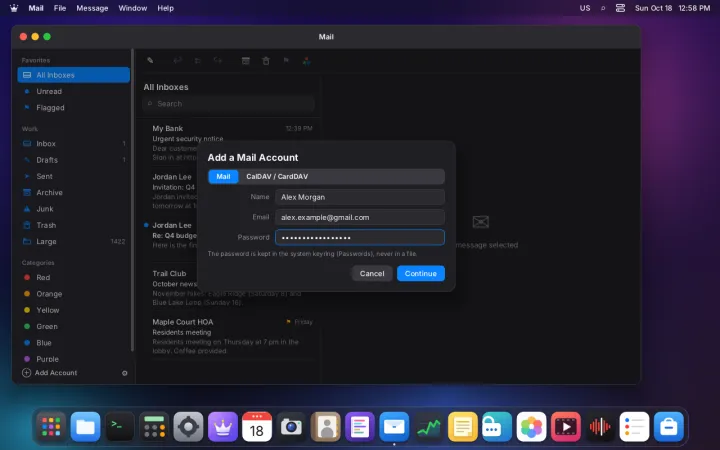Open the red video player icon in dock
Image resolution: width=720 pixels, height=450 pixels.
tap(566, 427)
